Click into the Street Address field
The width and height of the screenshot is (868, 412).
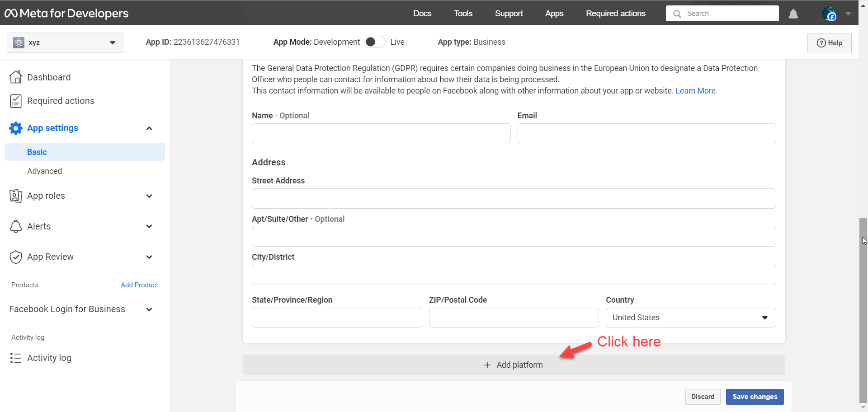[x=514, y=199]
